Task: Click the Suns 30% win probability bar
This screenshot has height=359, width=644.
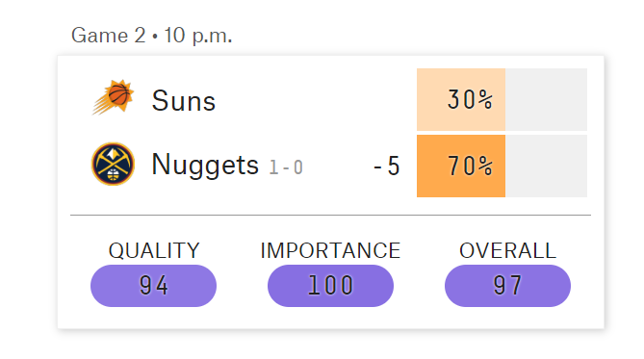Action: tap(461, 99)
